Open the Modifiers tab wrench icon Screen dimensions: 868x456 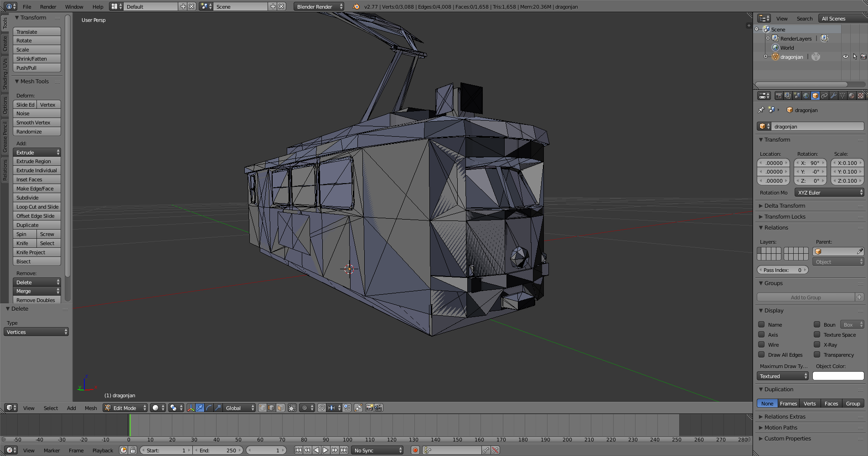833,96
